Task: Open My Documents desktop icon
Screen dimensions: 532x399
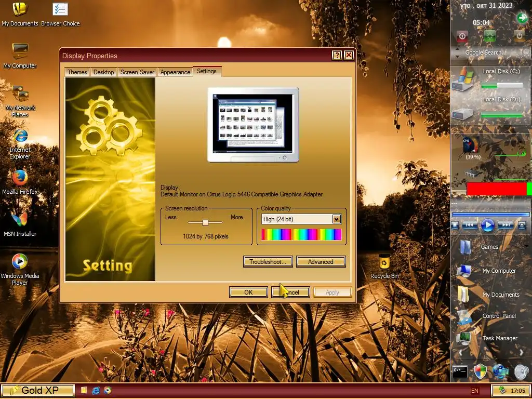Action: coord(20,14)
